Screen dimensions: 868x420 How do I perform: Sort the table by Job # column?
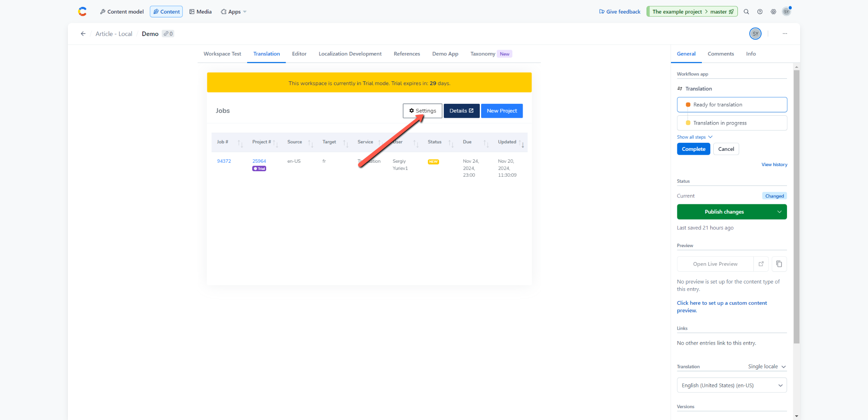[240, 144]
